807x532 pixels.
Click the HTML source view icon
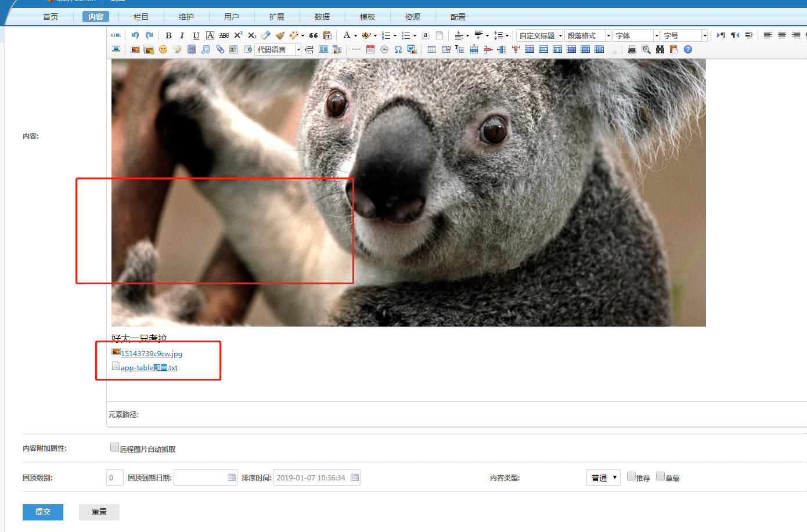(x=116, y=35)
